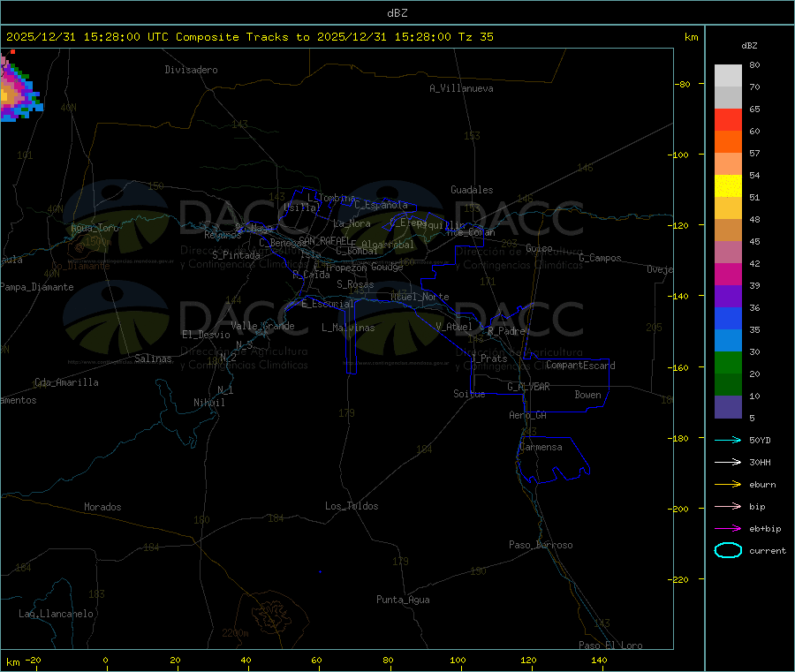Image resolution: width=795 pixels, height=672 pixels.
Task: Click the colored radar echo cell near Divisadero
Action: tap(19, 87)
